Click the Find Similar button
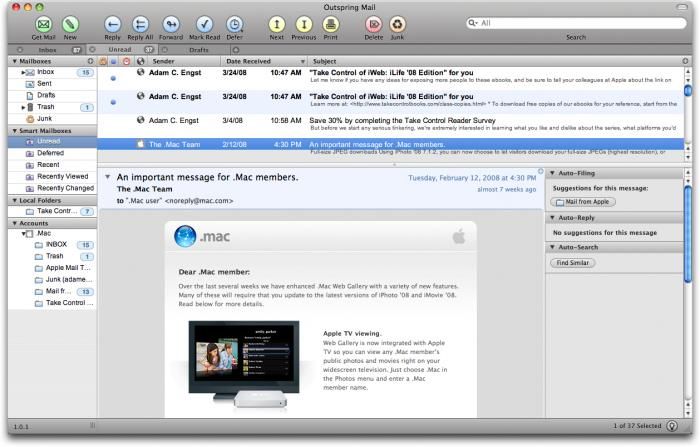Image resolution: width=700 pixels, height=447 pixels. pyautogui.click(x=572, y=263)
